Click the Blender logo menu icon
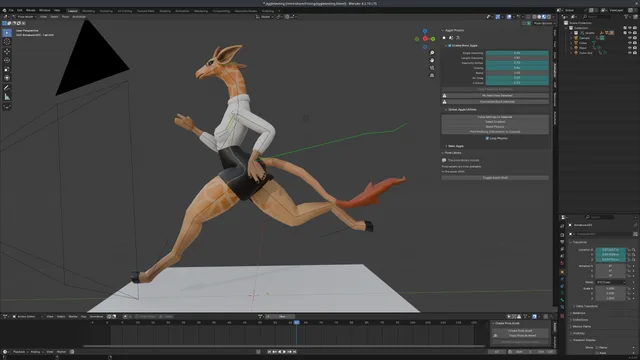Image resolution: width=640 pixels, height=360 pixels. pos(4,10)
